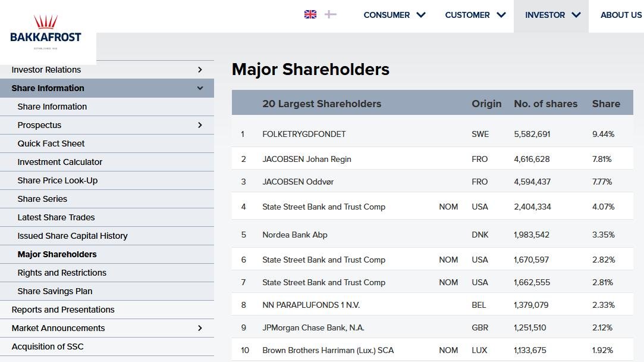The image size is (644, 362).
Task: Navigate to Share Savings Plan
Action: [x=55, y=291]
